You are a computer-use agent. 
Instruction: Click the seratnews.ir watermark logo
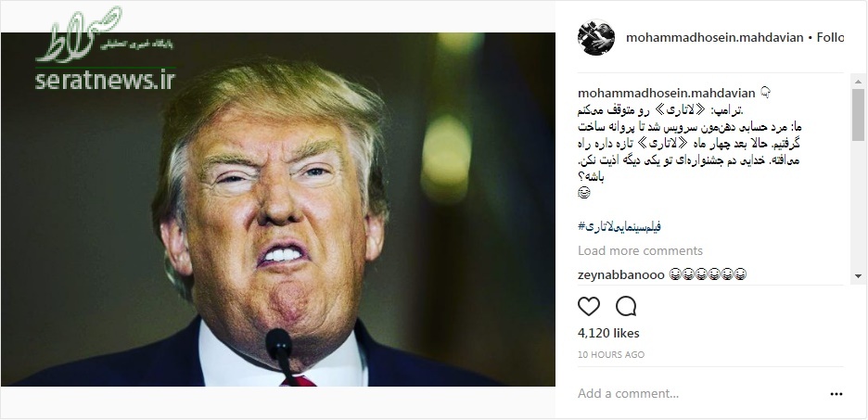(x=105, y=50)
